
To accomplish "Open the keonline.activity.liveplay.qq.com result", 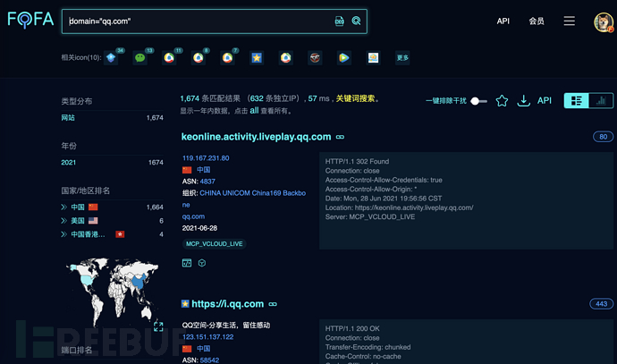I will coord(256,137).
